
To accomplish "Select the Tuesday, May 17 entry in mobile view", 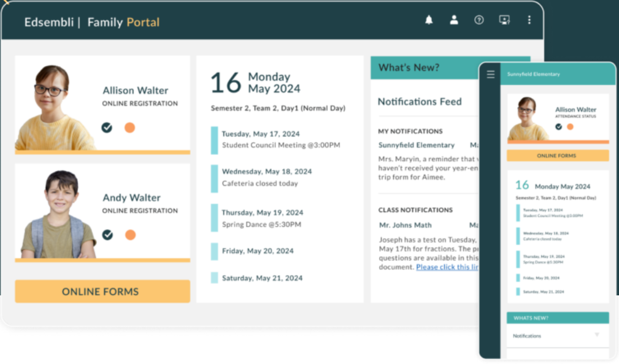I will (543, 210).
